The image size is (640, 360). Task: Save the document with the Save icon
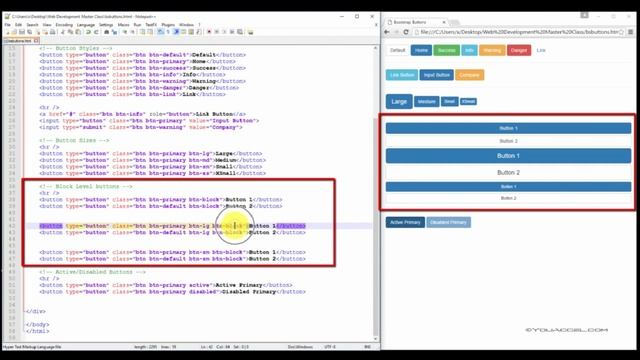coord(22,32)
